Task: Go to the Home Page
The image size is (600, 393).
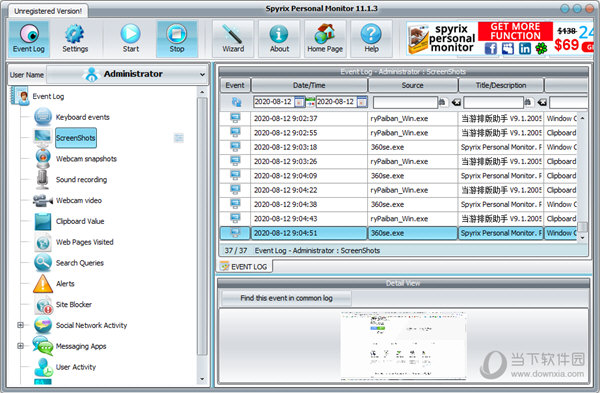Action: point(325,39)
